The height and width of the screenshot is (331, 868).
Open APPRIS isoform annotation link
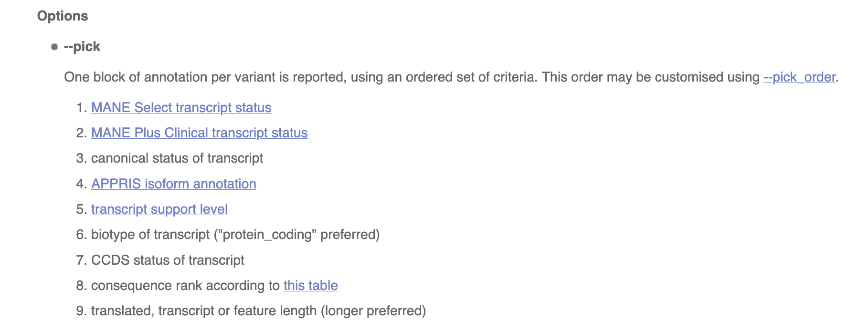[x=173, y=184]
